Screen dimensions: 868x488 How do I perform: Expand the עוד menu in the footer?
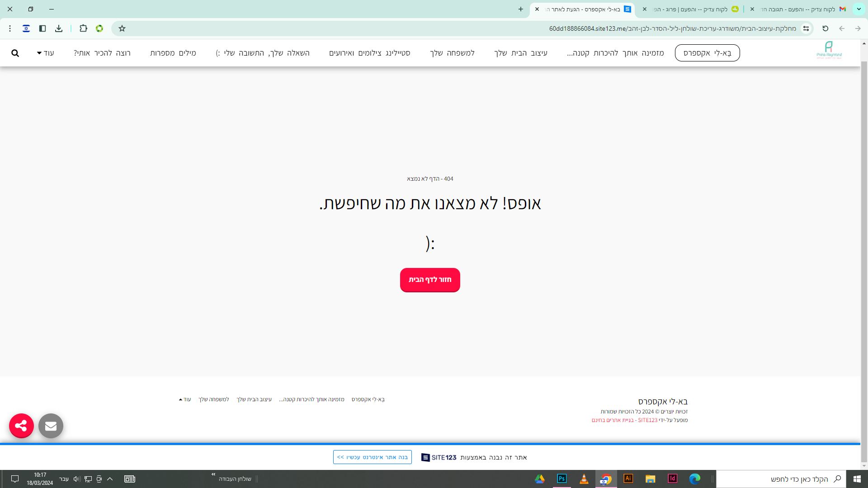185,399
